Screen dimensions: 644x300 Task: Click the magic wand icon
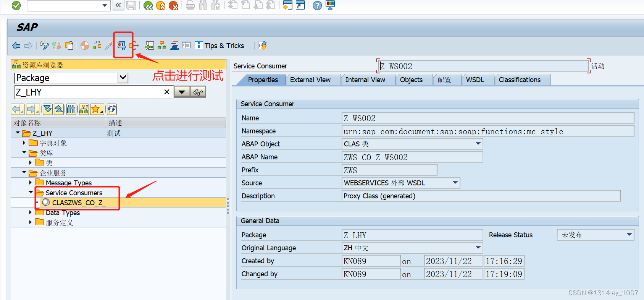coord(109,46)
